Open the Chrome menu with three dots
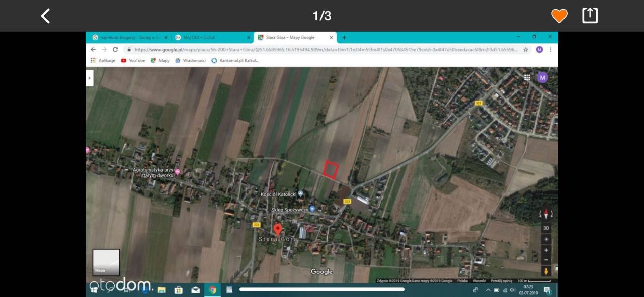The height and width of the screenshot is (297, 644). coord(550,49)
